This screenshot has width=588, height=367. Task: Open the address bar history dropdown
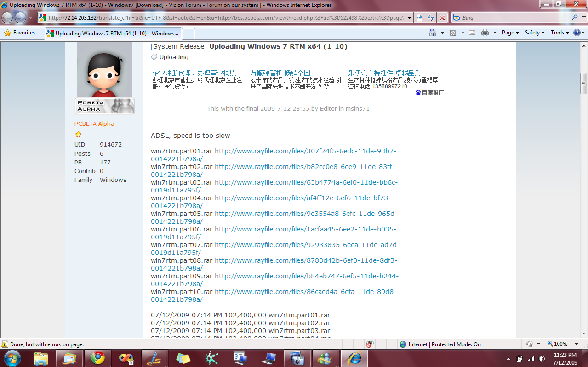coord(409,18)
